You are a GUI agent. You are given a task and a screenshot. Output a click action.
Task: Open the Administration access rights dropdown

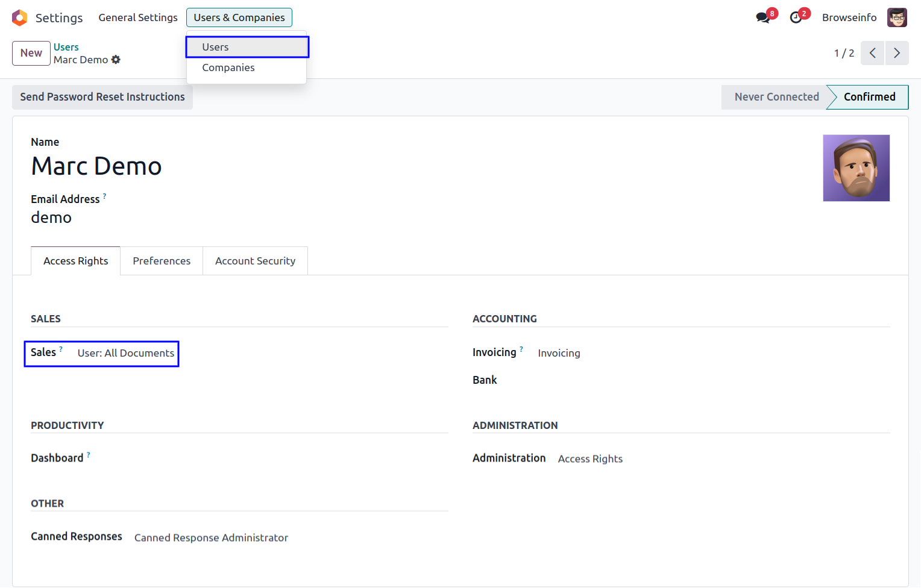pyautogui.click(x=590, y=459)
